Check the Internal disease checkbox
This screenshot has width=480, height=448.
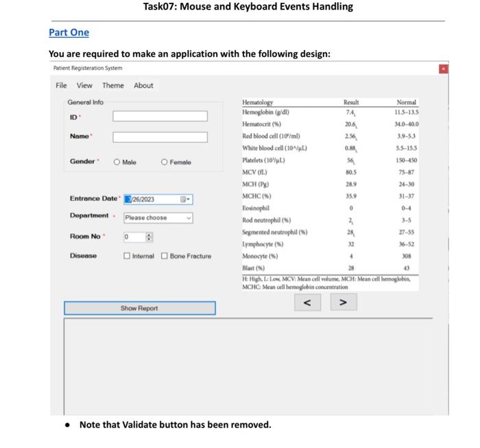click(127, 256)
